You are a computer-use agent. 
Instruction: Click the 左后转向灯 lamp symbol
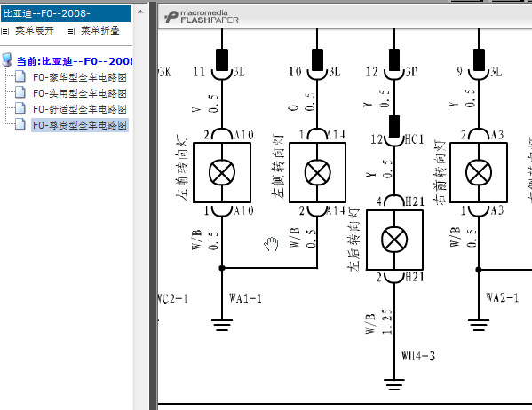pyautogui.click(x=394, y=240)
